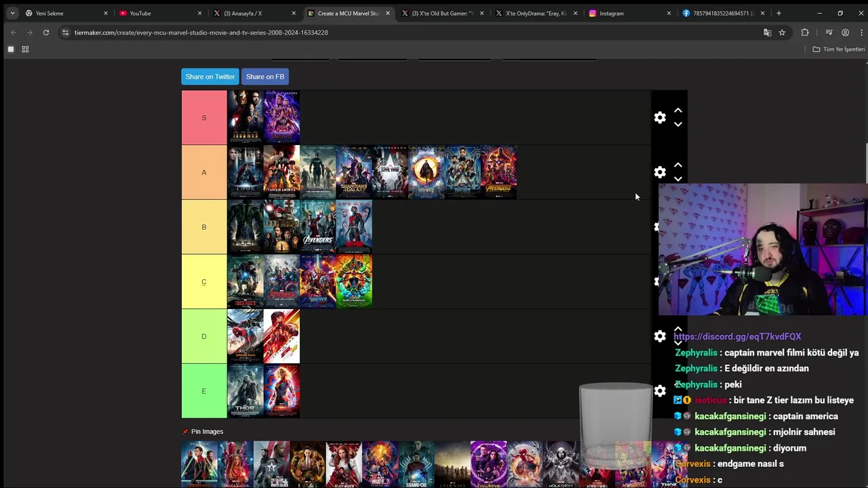This screenshot has height=488, width=868.
Task: Select Thor poster in A tier
Action: click(x=245, y=172)
